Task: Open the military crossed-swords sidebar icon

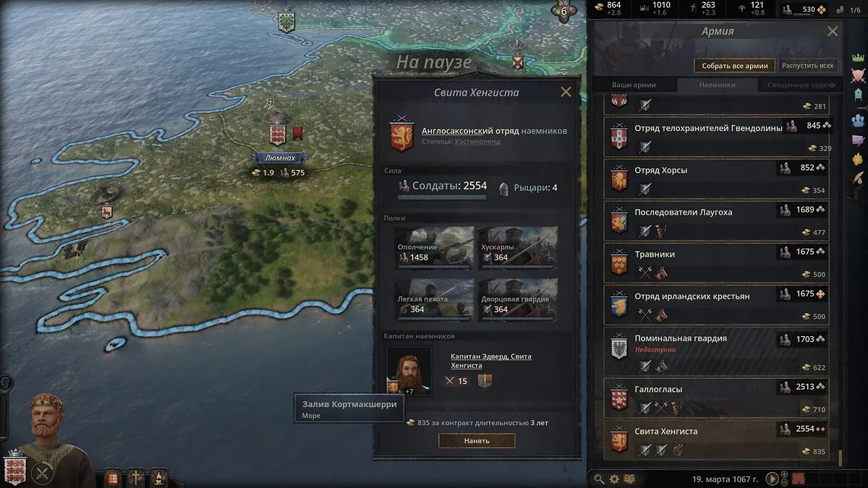Action: coord(859,76)
